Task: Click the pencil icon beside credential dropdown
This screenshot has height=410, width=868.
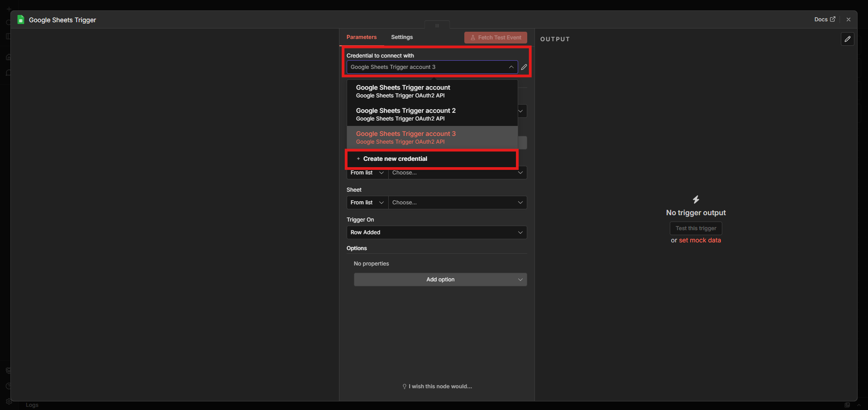Action: [x=524, y=67]
